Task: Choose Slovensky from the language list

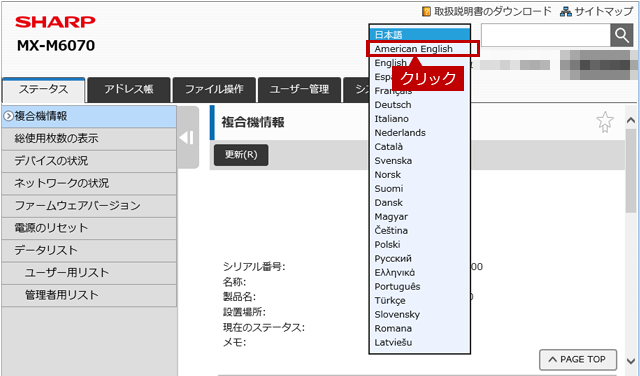Action: coord(420,314)
